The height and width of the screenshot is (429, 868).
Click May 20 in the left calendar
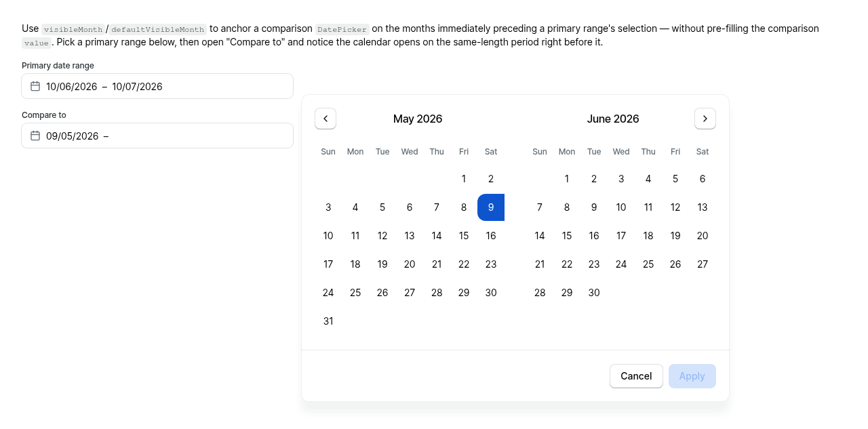(x=410, y=264)
